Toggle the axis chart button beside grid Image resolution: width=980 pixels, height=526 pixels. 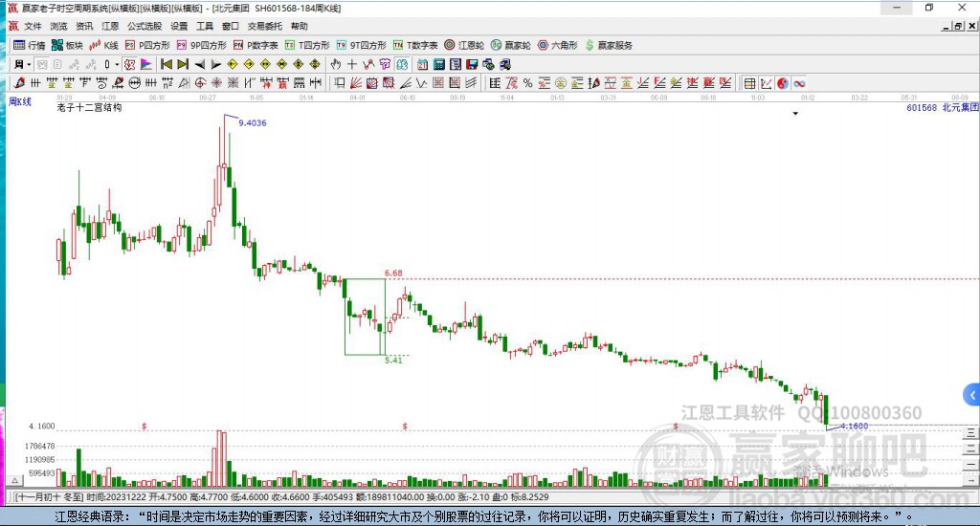point(767,83)
